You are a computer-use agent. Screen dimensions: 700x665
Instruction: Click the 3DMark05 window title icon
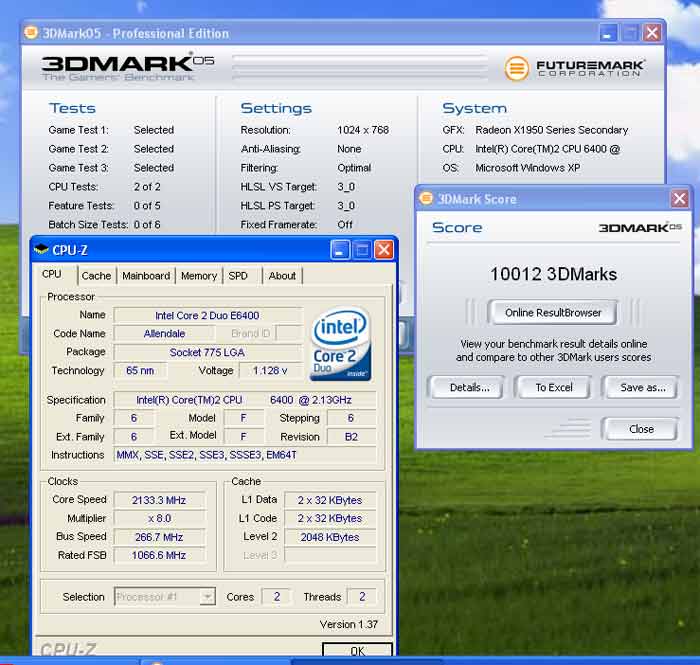[31, 33]
